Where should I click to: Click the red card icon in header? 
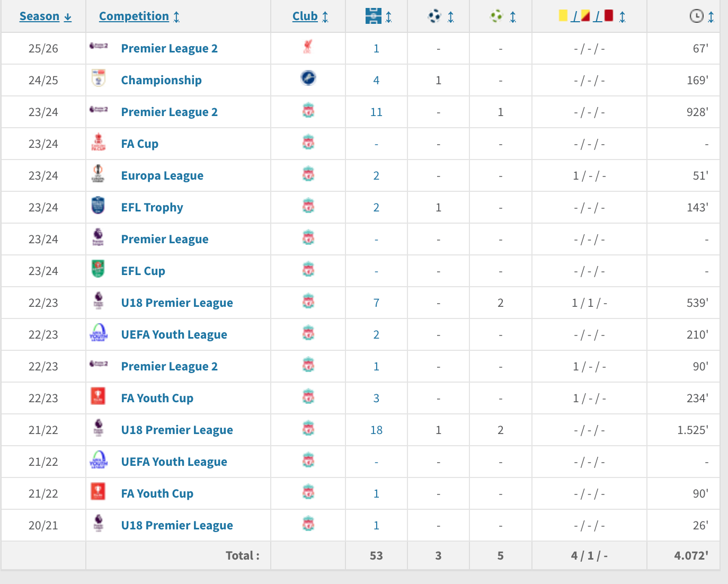click(609, 15)
